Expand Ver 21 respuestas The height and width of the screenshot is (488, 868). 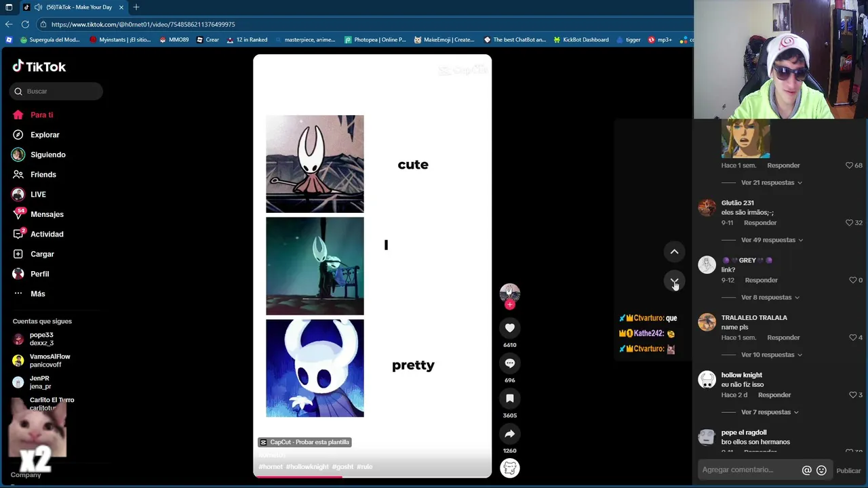coord(772,182)
